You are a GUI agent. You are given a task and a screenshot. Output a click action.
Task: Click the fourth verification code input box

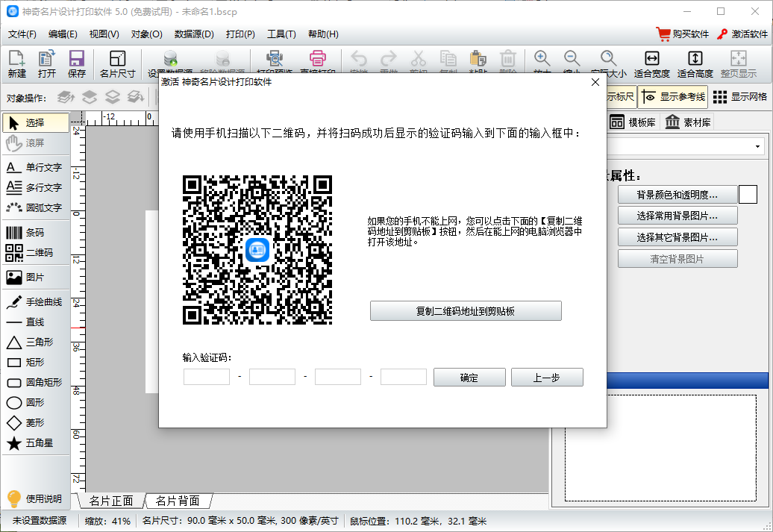click(403, 378)
